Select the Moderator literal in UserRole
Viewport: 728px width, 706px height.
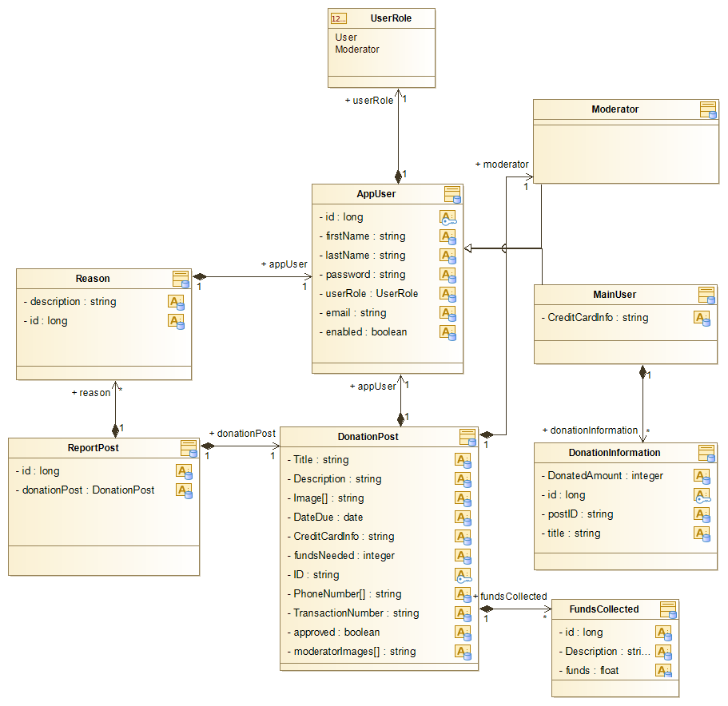pyautogui.click(x=357, y=50)
